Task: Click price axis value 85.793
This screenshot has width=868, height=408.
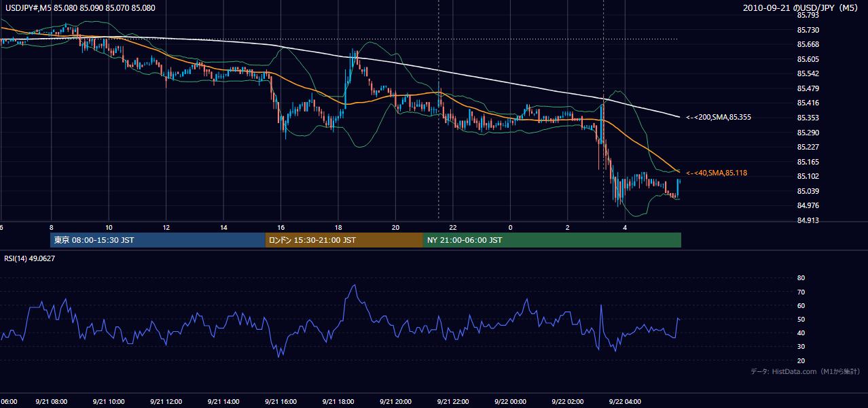Action: click(808, 15)
